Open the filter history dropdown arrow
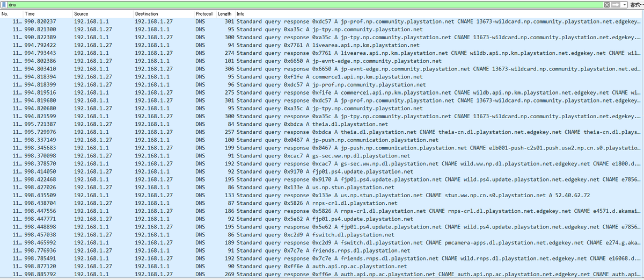This screenshot has width=644, height=280. pos(625,4)
